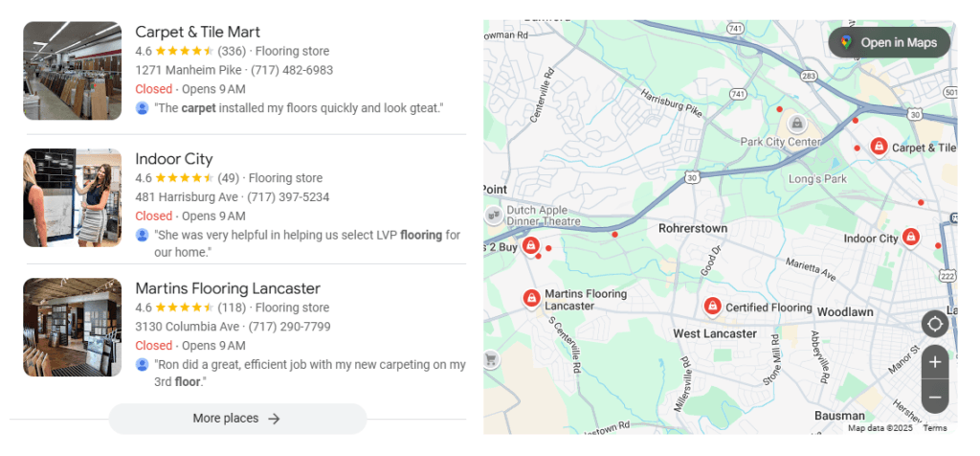View Indoor City store photo
Viewport: 980px width, 456px height.
point(73,197)
